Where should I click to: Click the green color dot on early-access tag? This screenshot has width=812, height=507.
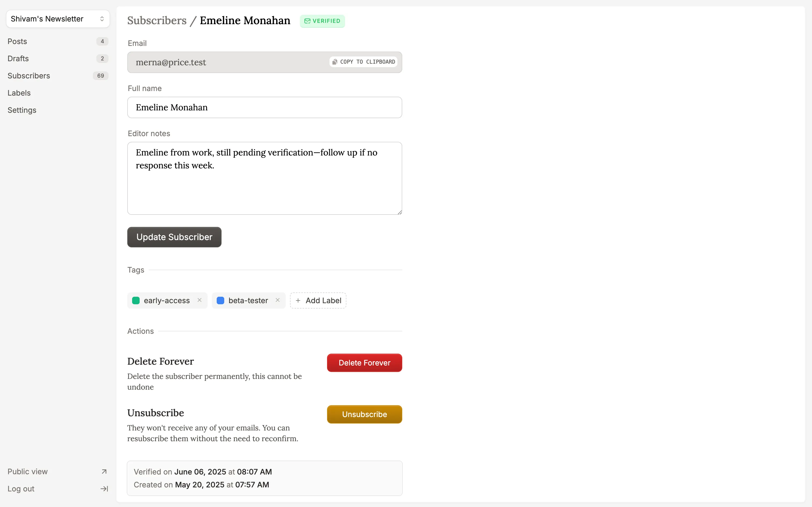click(x=135, y=300)
